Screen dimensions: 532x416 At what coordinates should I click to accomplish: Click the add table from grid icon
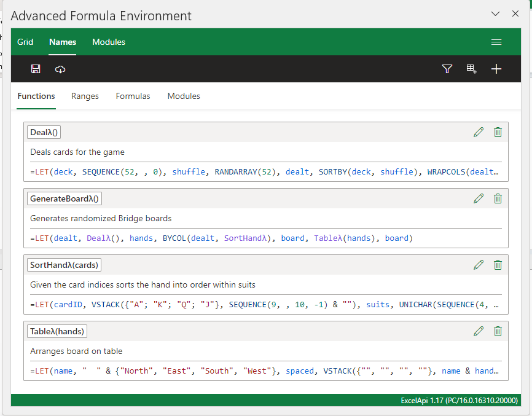(471, 69)
